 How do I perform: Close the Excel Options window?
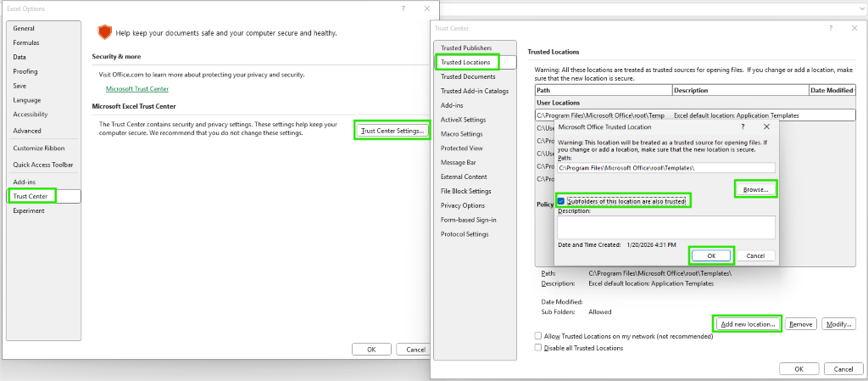click(427, 8)
